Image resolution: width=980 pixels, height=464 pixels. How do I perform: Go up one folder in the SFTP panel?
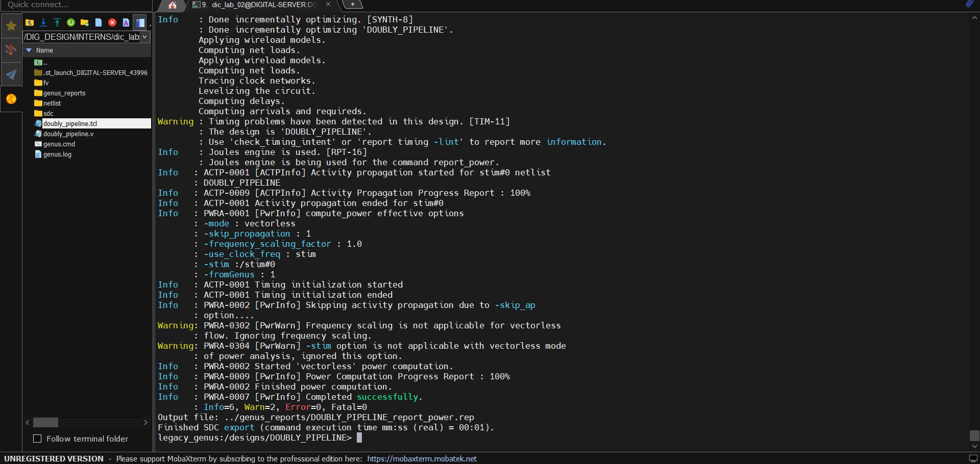tap(30, 22)
